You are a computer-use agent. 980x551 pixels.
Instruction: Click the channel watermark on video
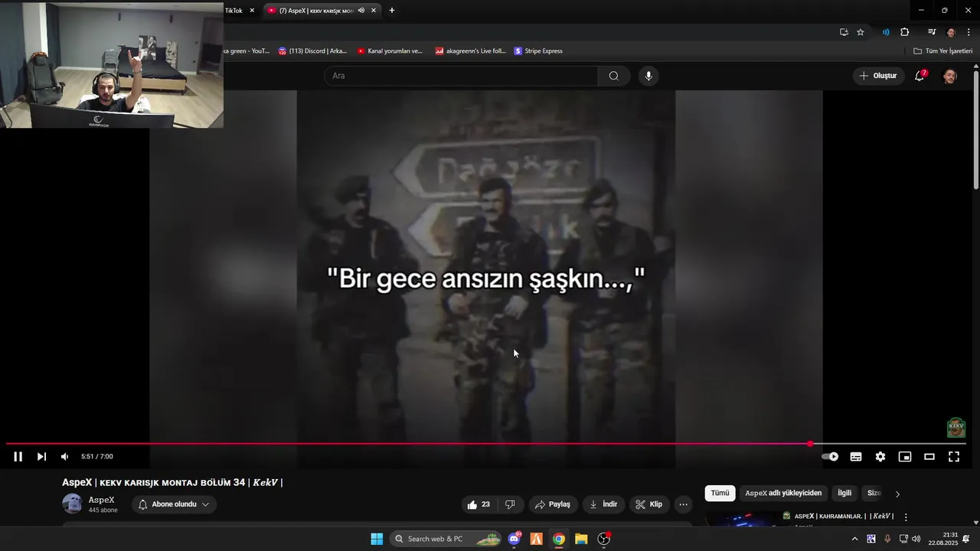point(955,427)
